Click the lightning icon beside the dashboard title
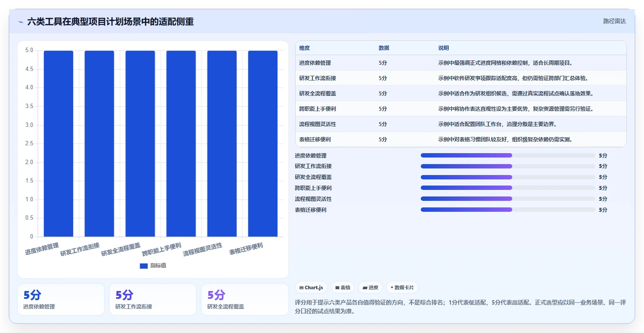Image resolution: width=644 pixels, height=333 pixels. point(21,22)
